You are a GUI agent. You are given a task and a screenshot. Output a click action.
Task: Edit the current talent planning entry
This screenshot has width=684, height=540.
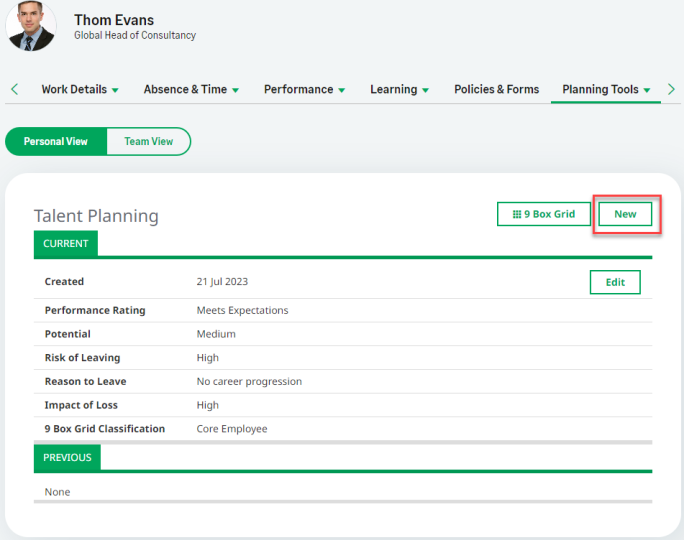point(615,282)
